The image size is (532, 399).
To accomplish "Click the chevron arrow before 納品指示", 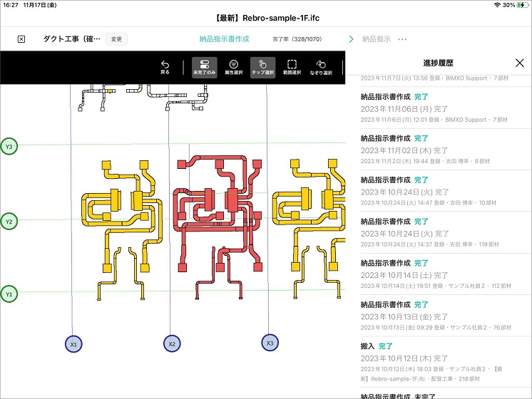I will click(x=351, y=39).
